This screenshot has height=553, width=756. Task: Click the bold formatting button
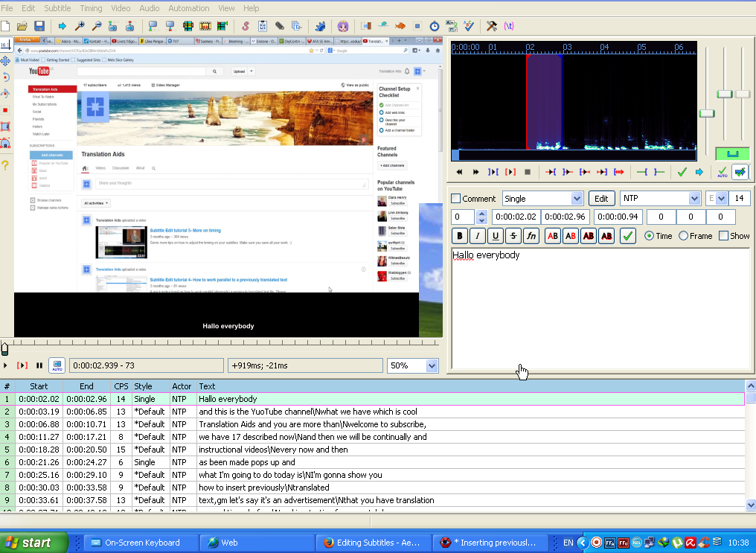tap(460, 236)
